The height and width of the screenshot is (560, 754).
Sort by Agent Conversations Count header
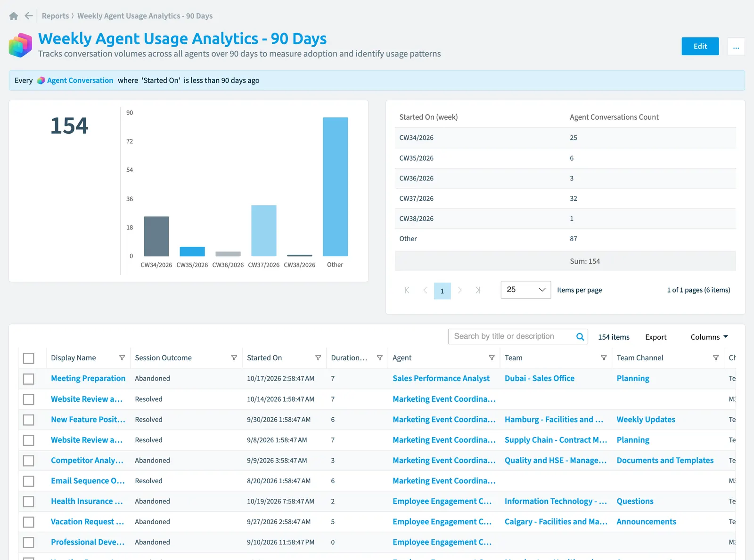tap(614, 117)
